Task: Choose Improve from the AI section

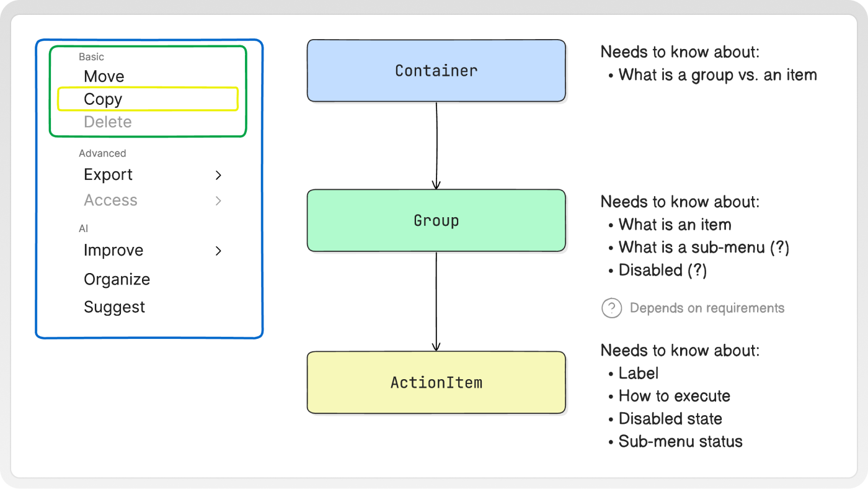Action: [113, 251]
